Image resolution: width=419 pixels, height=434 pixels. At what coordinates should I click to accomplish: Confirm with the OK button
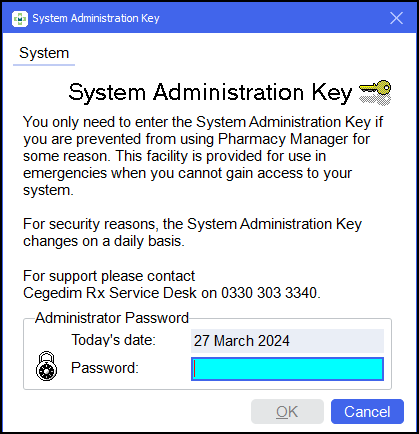point(287,412)
